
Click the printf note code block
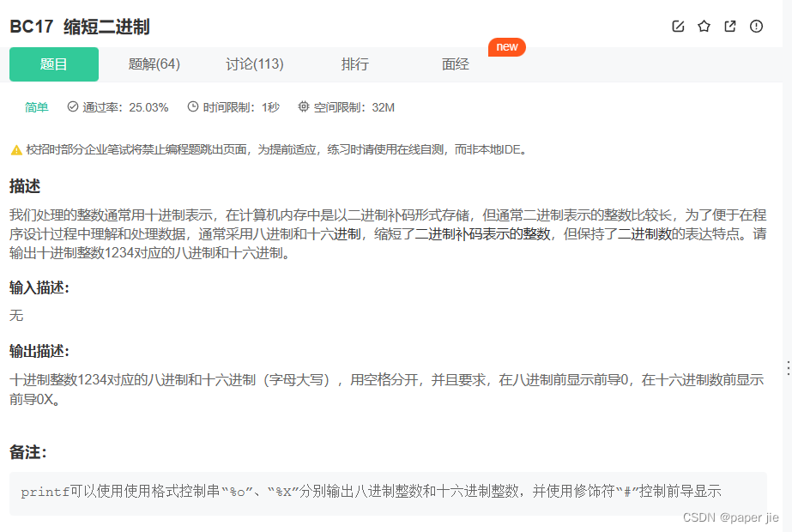click(388, 493)
